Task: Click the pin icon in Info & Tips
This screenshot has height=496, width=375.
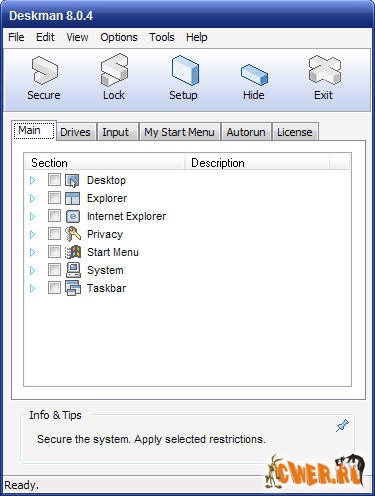Action: click(x=342, y=426)
